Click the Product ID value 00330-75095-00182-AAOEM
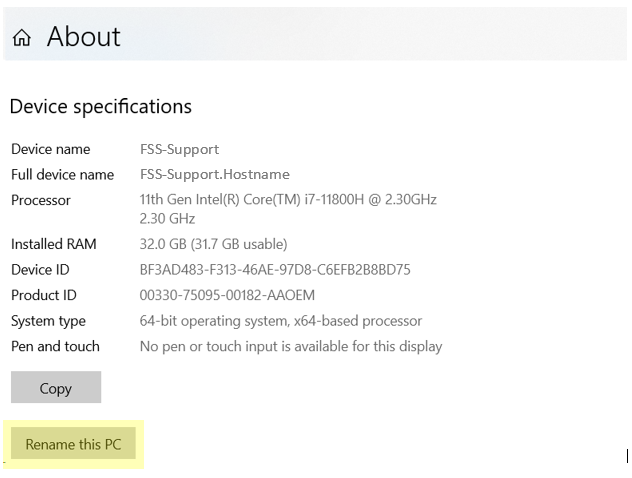Screen dimensions: 632x478 (227, 295)
